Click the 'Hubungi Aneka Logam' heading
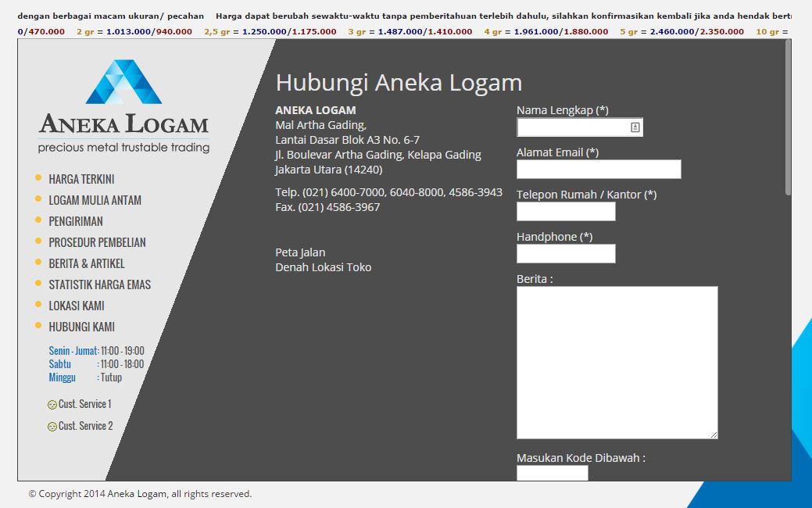Image resolution: width=812 pixels, height=508 pixels. (x=399, y=83)
